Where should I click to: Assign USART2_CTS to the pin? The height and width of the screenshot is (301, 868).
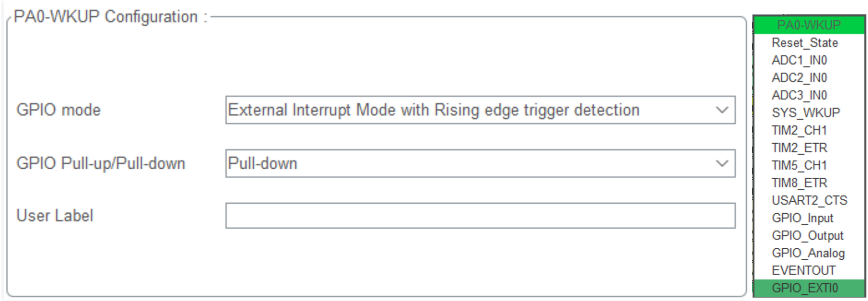[809, 200]
